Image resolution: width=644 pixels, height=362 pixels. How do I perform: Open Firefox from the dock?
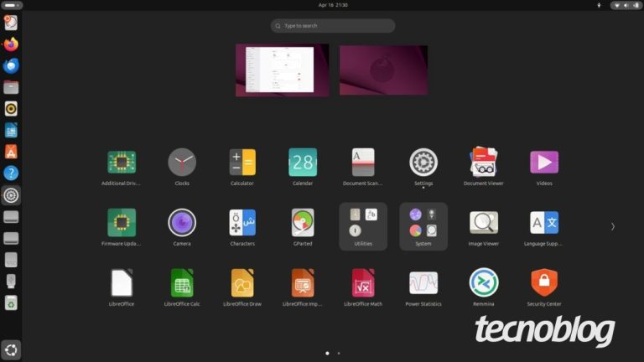(x=11, y=44)
